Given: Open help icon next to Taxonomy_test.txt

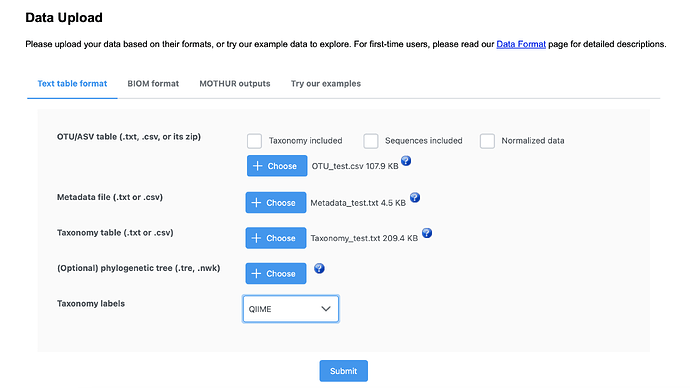Looking at the screenshot, I should coord(427,233).
